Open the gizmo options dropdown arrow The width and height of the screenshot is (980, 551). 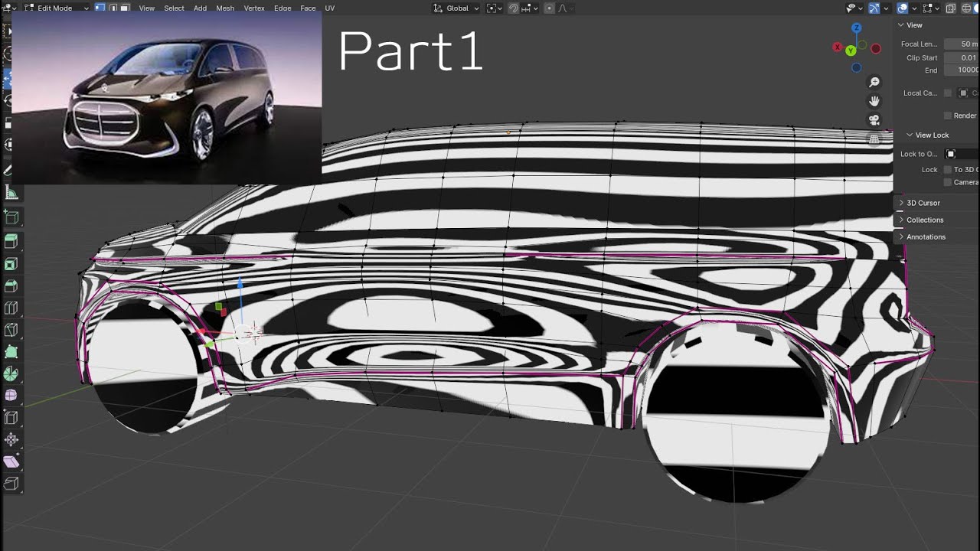pyautogui.click(x=886, y=8)
